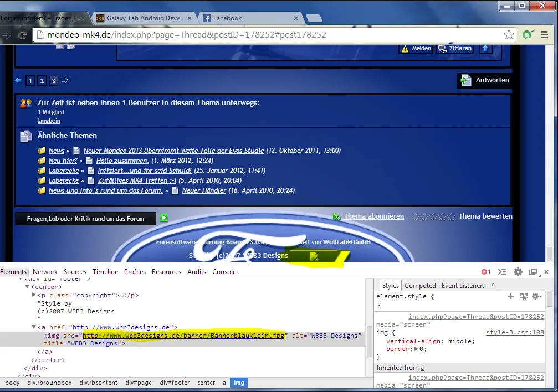
Task: Open DevTools settings gear
Action: pos(518,272)
